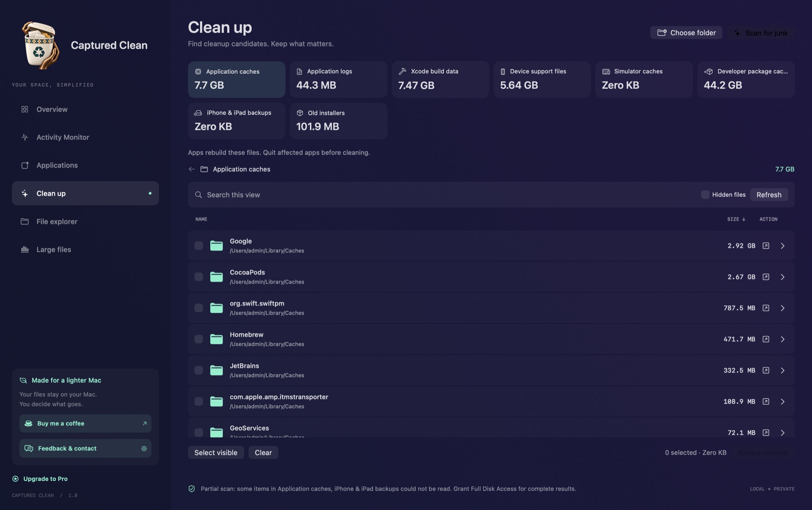Screen dimensions: 812x510
Task: Expand the JetBrains row chevron
Action: tap(782, 371)
